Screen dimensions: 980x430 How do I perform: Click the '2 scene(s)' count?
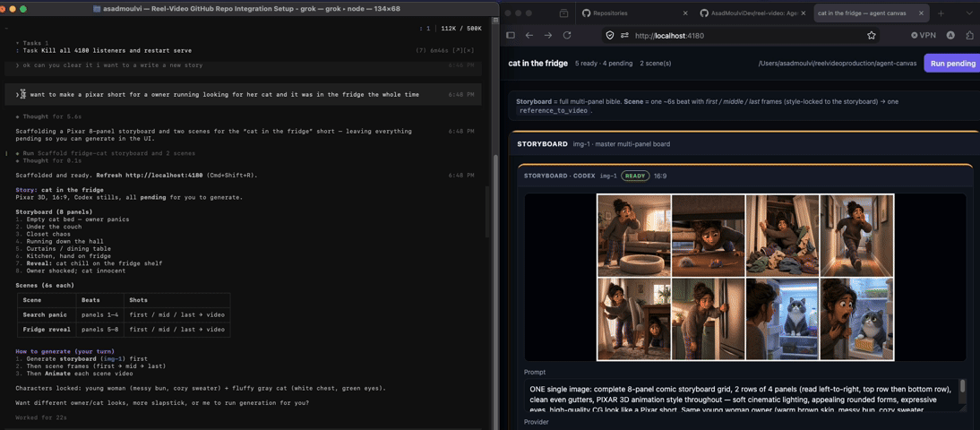[656, 63]
